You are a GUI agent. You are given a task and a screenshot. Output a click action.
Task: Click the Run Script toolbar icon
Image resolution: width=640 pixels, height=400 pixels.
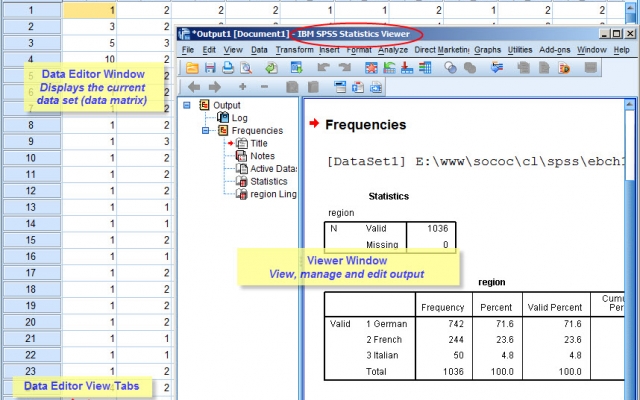(564, 67)
